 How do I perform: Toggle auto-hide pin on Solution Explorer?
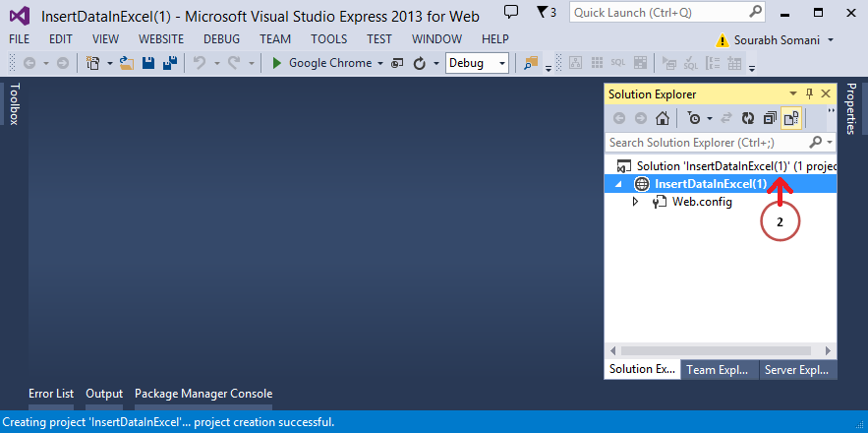pyautogui.click(x=809, y=93)
